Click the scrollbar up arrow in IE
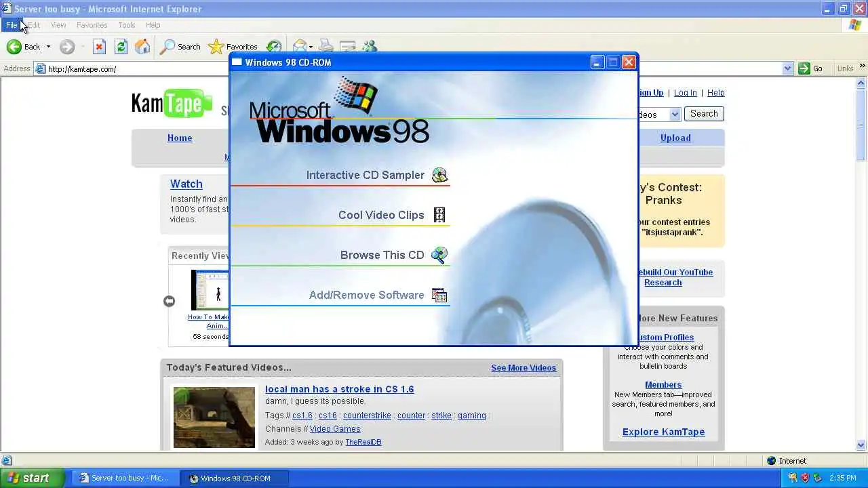 click(861, 83)
